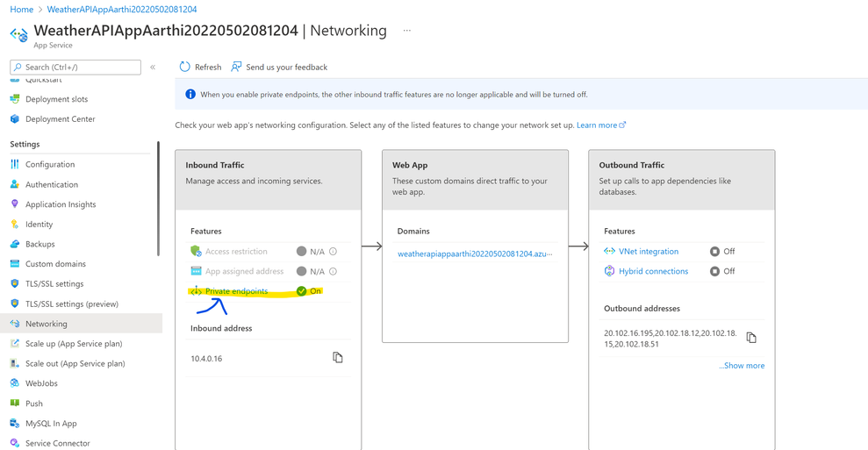The height and width of the screenshot is (450, 868).
Task: Click the Private endpoints On status
Action: pyautogui.click(x=309, y=291)
